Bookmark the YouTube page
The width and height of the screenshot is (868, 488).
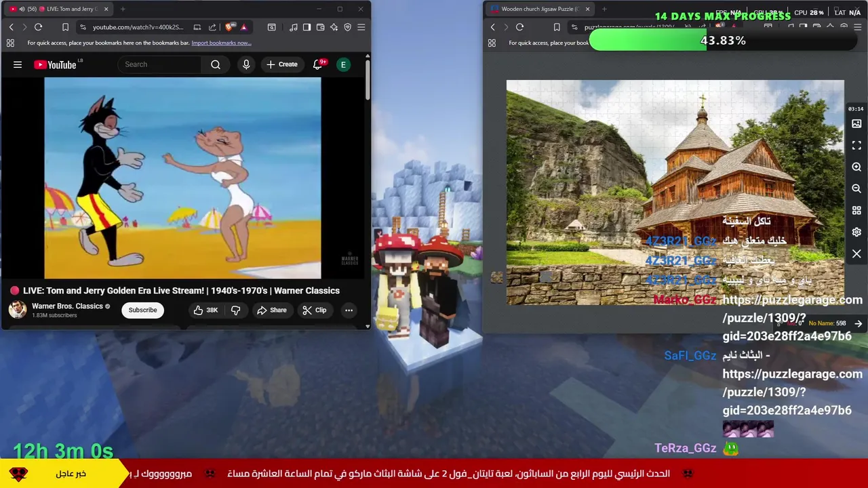(65, 27)
